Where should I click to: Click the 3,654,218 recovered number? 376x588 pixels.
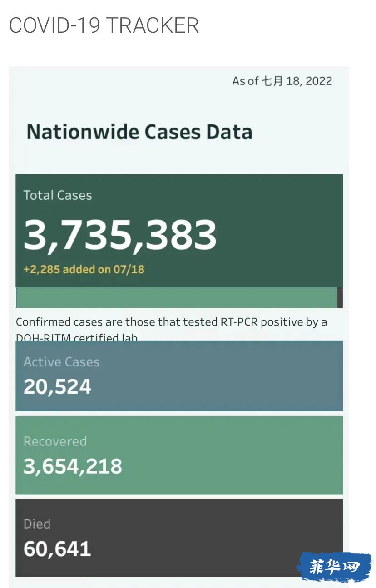tap(73, 466)
